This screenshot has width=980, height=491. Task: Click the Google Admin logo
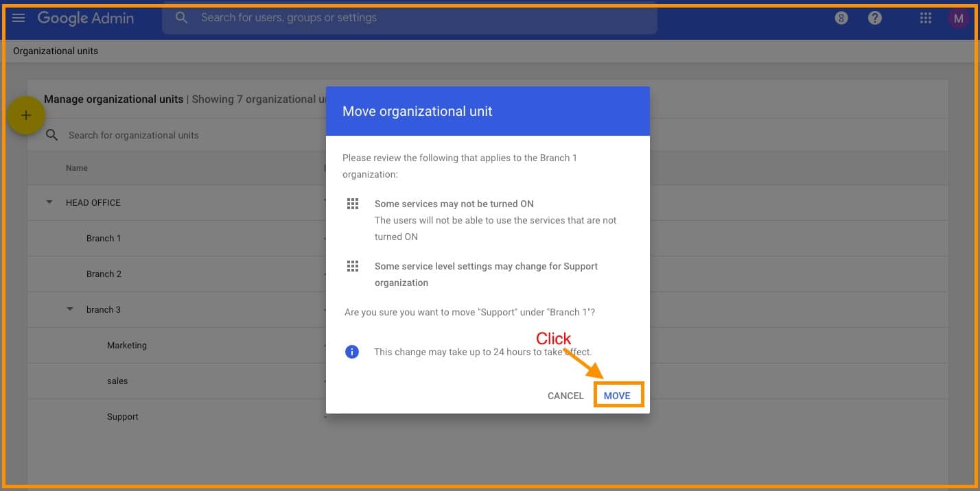[x=86, y=19]
